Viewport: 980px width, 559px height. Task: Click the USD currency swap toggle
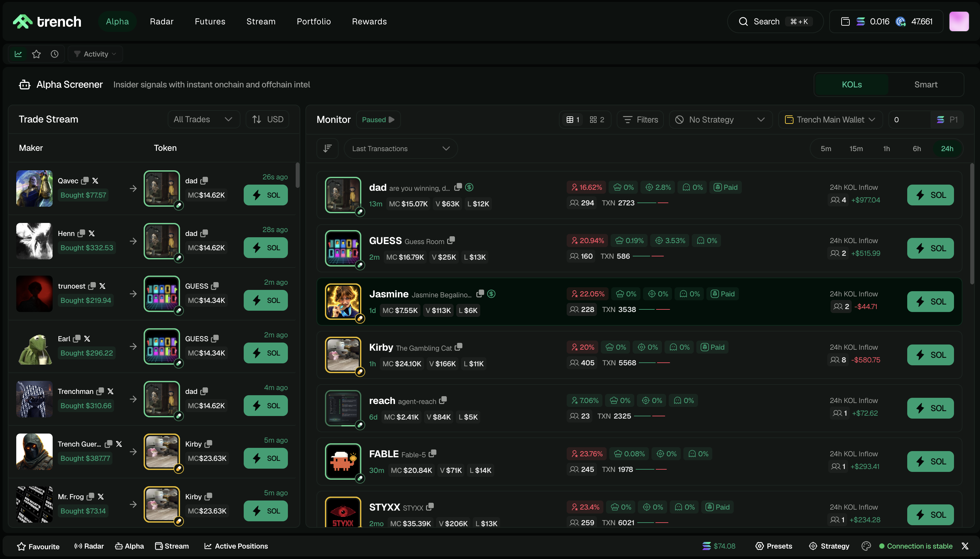(x=267, y=119)
